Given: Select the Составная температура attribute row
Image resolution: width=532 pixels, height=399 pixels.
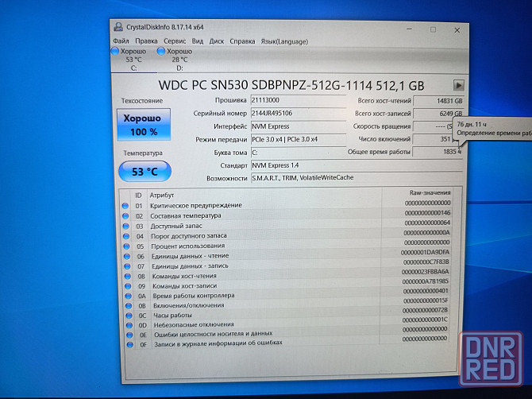Looking at the screenshot, I should 287,215.
